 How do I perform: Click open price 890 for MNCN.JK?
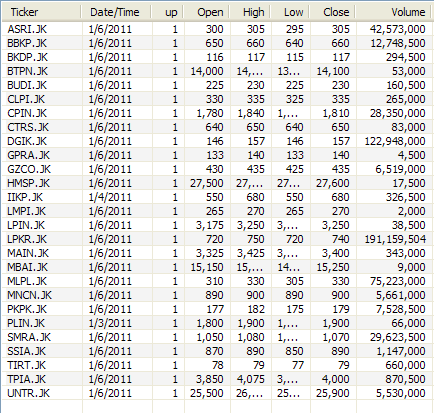(x=214, y=295)
